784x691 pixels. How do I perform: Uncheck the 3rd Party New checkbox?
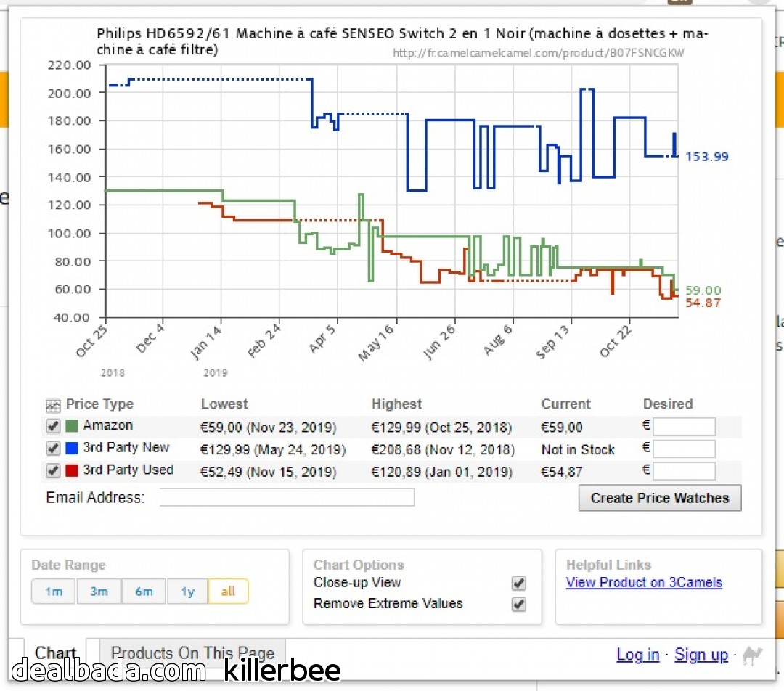(x=53, y=448)
